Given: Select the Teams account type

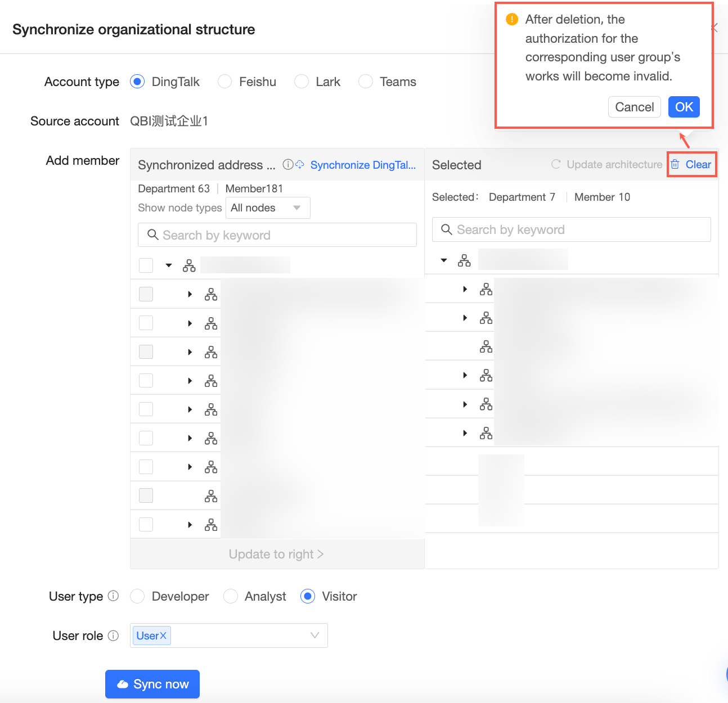Looking at the screenshot, I should coord(366,82).
